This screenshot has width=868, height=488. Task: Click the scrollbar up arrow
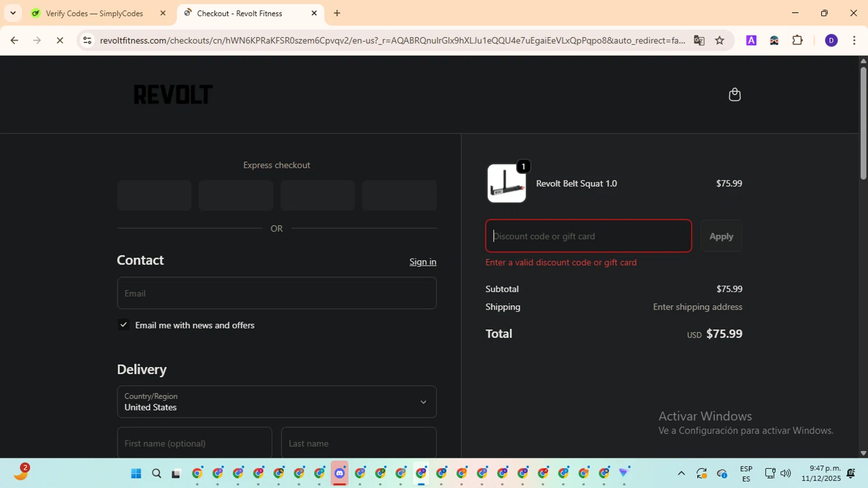(863, 60)
